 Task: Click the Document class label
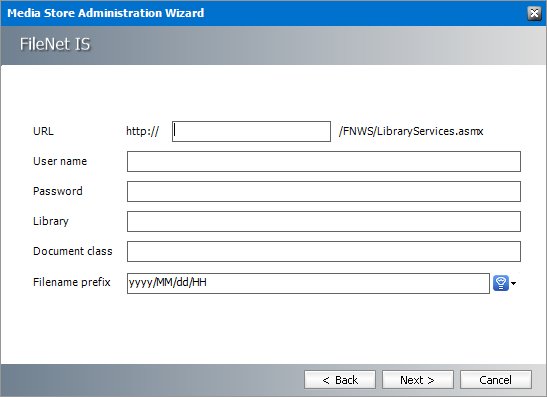(73, 251)
